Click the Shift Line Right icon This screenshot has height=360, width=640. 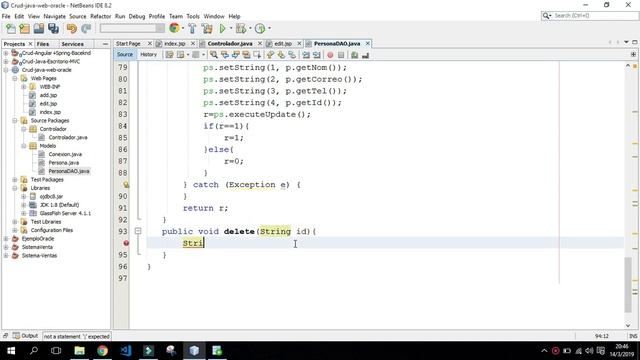pos(317,55)
